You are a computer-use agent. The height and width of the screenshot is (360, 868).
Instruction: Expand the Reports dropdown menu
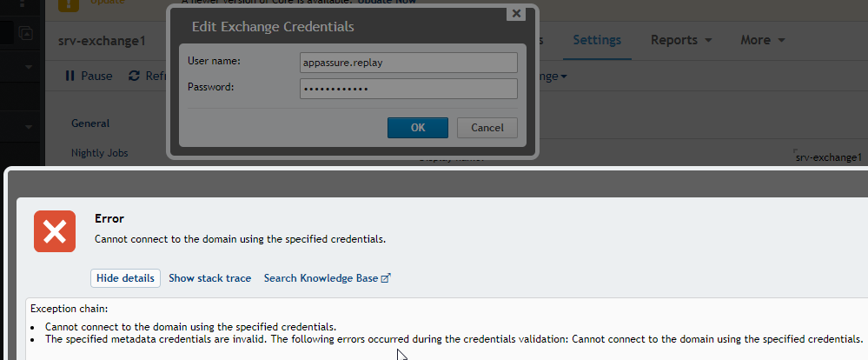coord(681,40)
